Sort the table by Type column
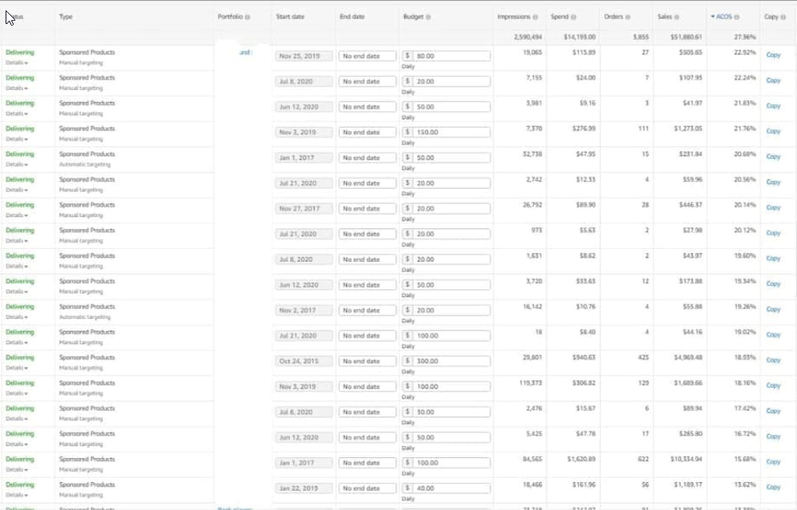The width and height of the screenshot is (797, 510). point(66,17)
